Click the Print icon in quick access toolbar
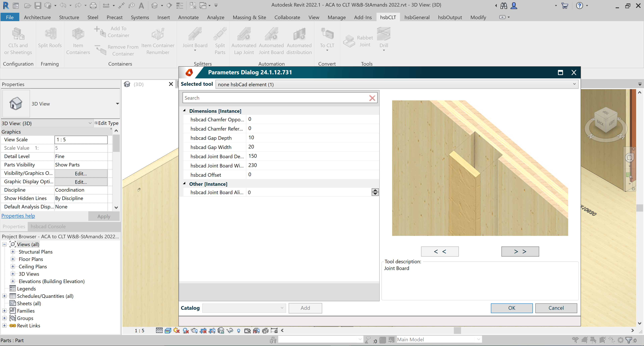Viewport: 644px width, 346px height. pos(93,5)
